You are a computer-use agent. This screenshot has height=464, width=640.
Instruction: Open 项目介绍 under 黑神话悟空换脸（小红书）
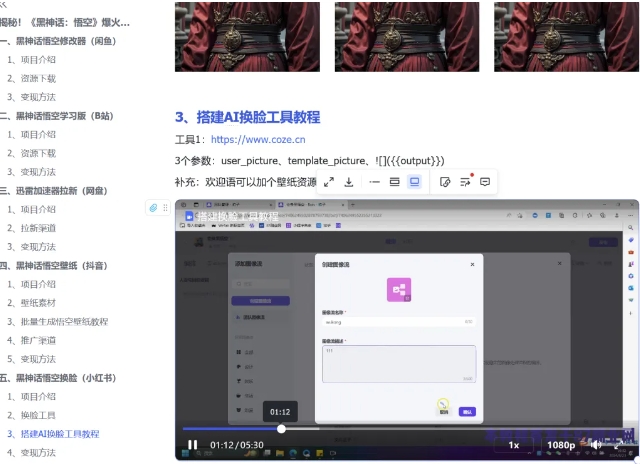(x=31, y=397)
